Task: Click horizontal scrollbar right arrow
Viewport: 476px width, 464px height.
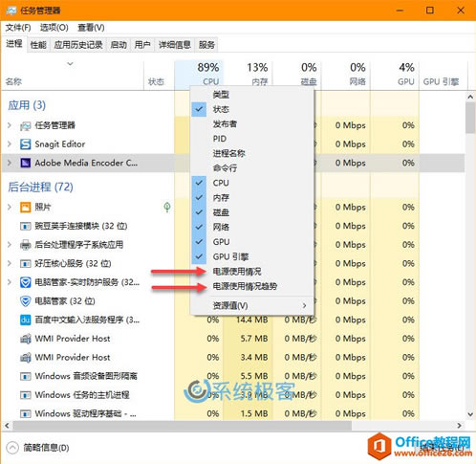Action: [459, 426]
